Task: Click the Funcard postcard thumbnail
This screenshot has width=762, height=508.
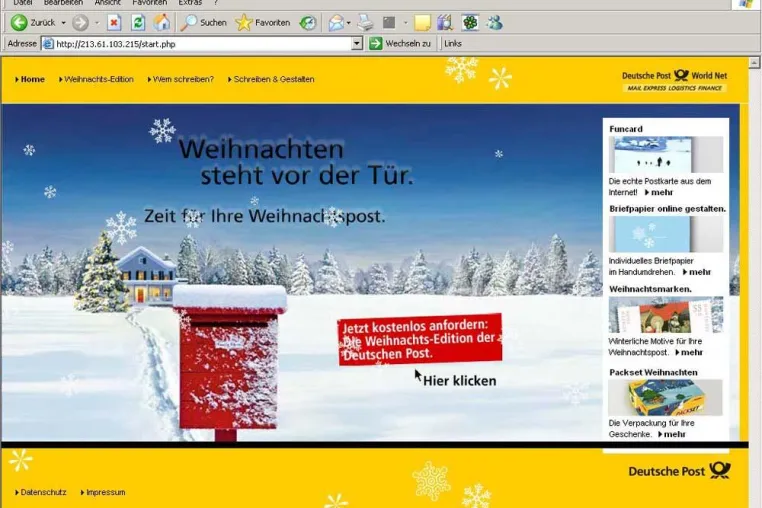Action: click(665, 155)
